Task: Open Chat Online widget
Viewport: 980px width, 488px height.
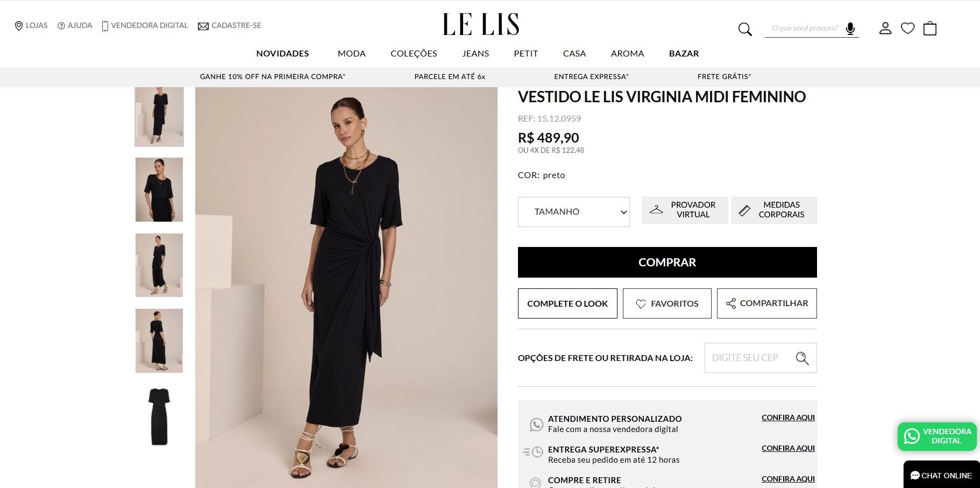Action: pos(941,475)
